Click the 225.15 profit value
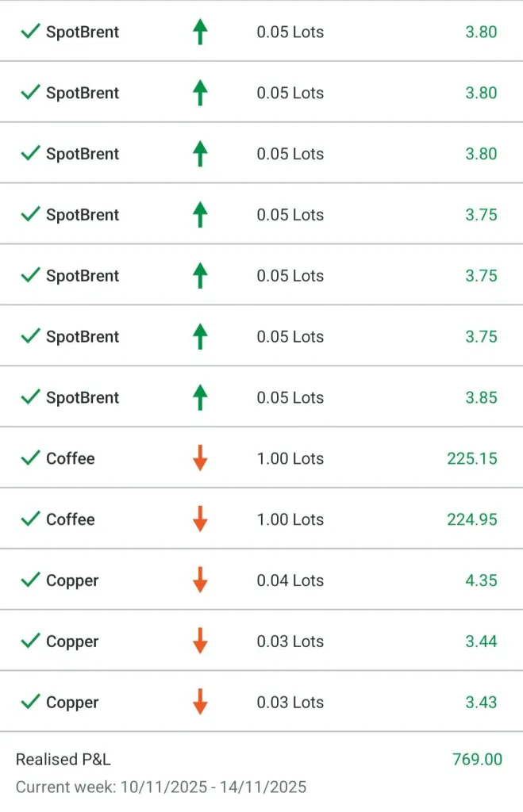Image resolution: width=523 pixels, height=812 pixels. [x=472, y=458]
